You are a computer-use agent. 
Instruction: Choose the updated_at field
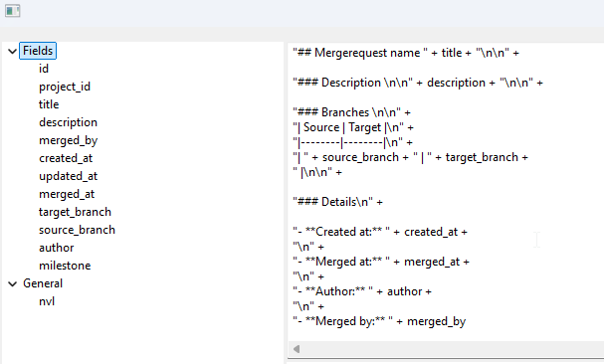(68, 176)
